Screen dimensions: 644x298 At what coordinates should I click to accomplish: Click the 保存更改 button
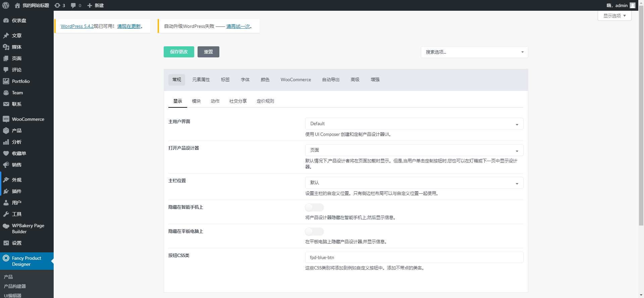[179, 52]
